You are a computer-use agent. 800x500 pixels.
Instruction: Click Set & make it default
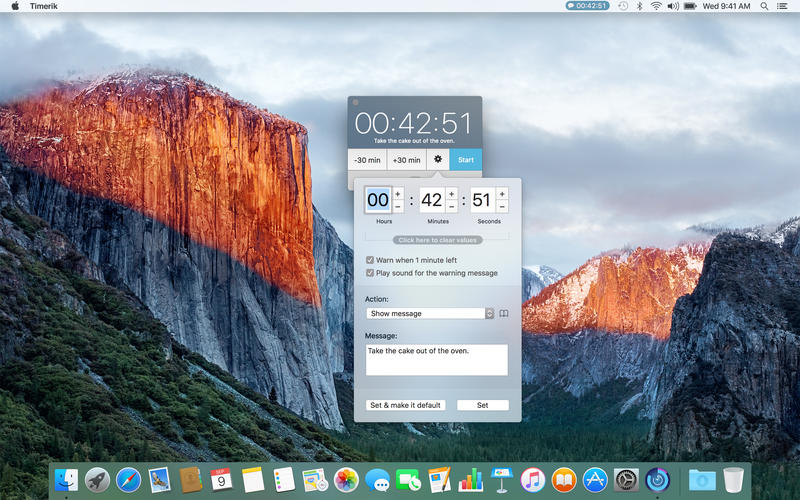click(406, 405)
